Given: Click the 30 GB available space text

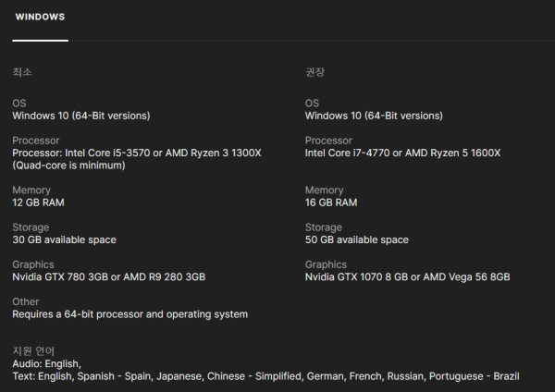Looking at the screenshot, I should (x=64, y=239).
